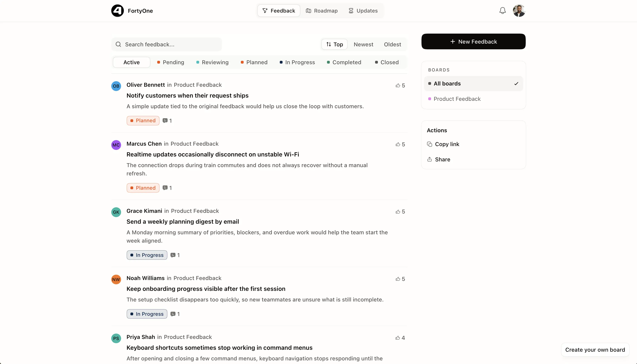Image resolution: width=637 pixels, height=364 pixels.
Task: Open the Updates tab
Action: (363, 11)
